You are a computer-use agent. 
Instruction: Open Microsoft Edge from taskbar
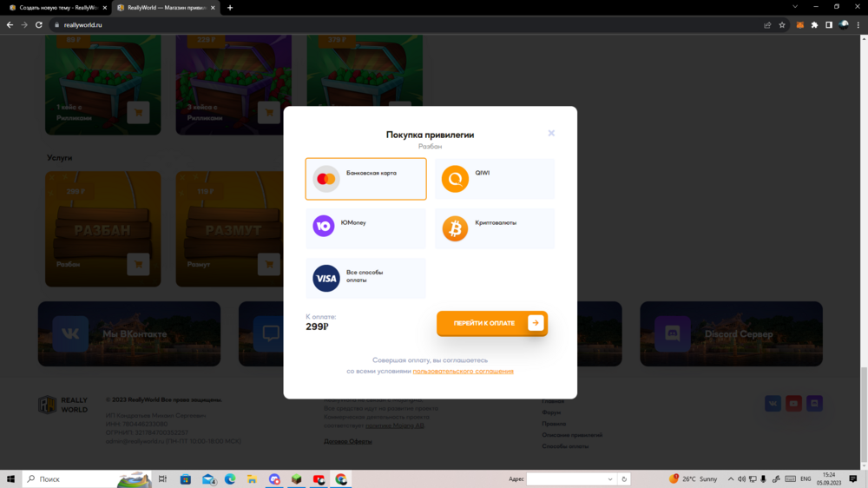pos(230,479)
